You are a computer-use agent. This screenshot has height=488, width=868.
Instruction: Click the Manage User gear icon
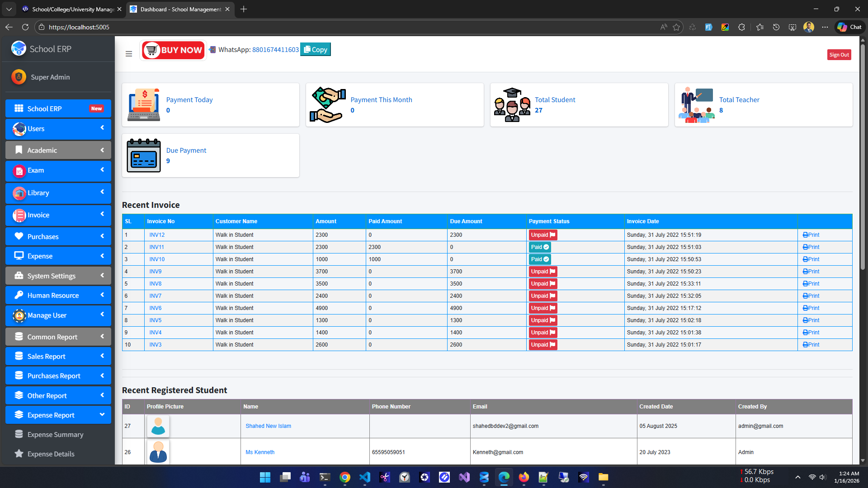tap(19, 315)
